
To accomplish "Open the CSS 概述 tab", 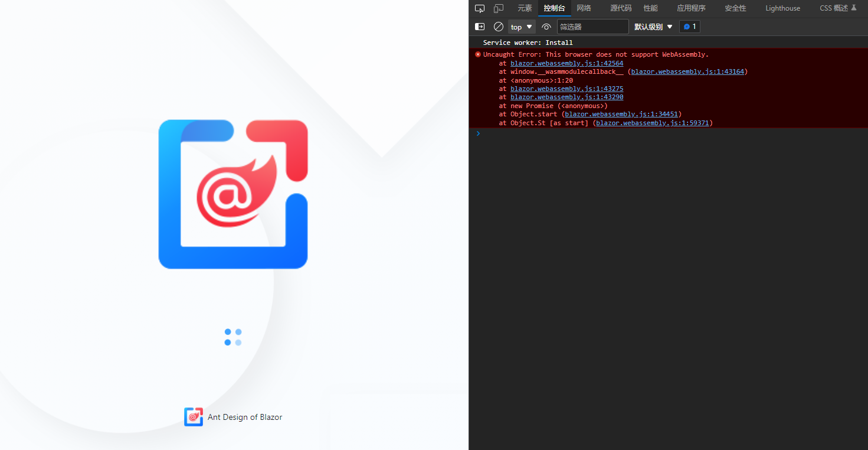I will point(838,8).
